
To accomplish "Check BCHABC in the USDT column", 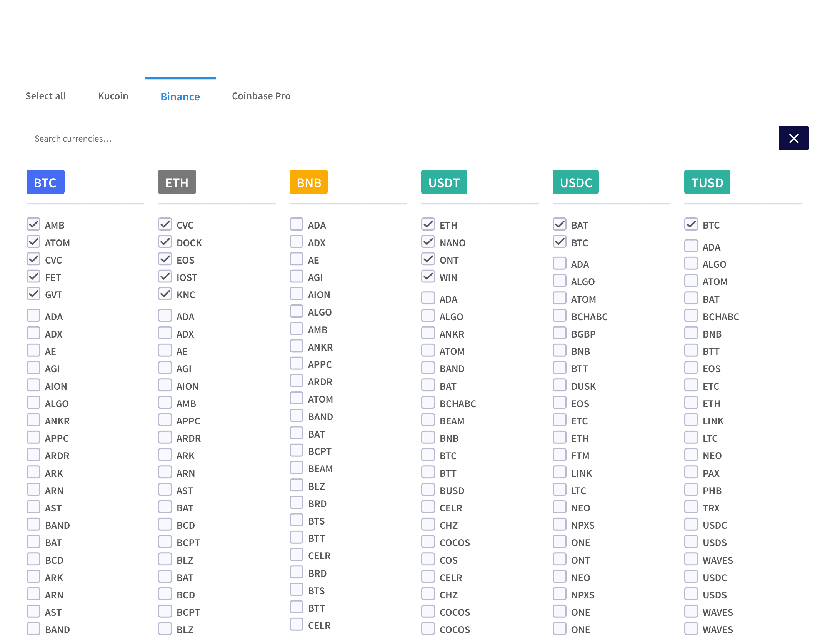I will tap(428, 403).
